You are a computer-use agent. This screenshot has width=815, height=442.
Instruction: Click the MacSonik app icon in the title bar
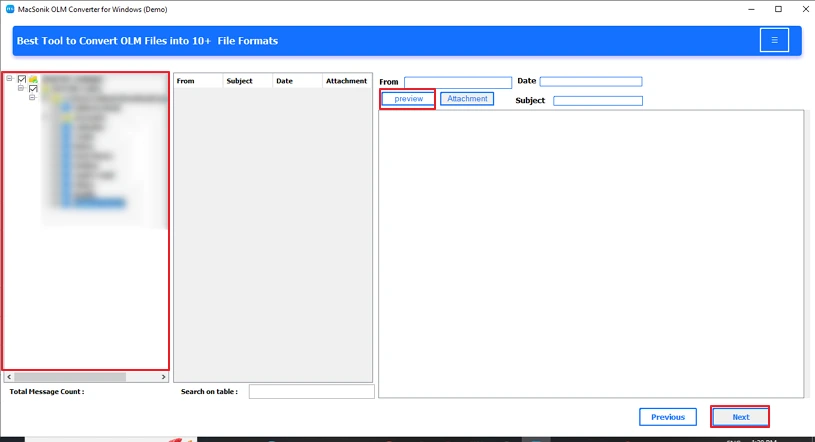pos(8,9)
